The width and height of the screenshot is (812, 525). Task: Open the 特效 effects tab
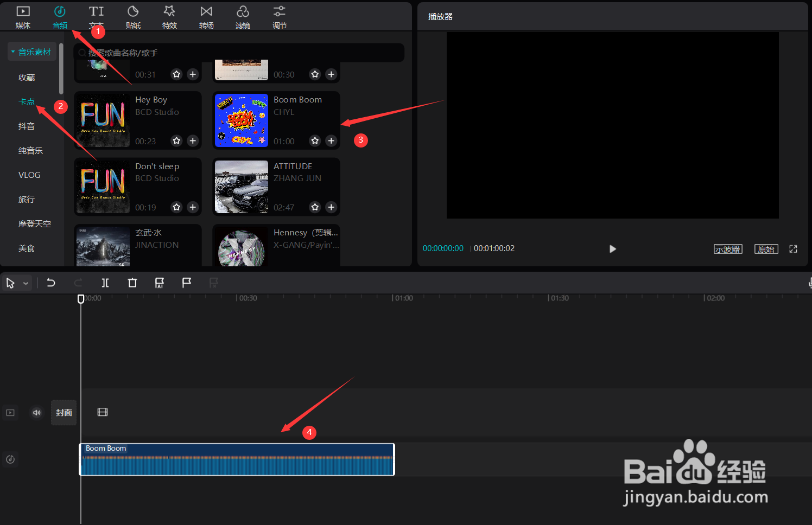tap(169, 17)
